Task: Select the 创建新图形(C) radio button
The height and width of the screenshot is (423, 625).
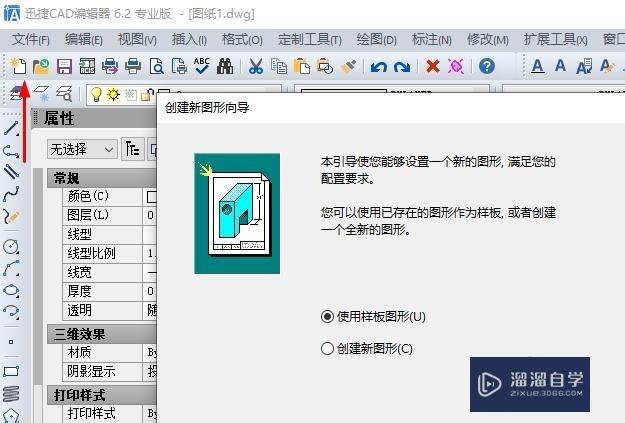Action: (x=327, y=349)
